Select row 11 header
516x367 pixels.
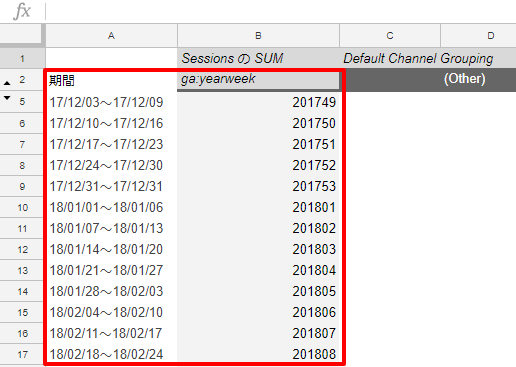(x=22, y=228)
